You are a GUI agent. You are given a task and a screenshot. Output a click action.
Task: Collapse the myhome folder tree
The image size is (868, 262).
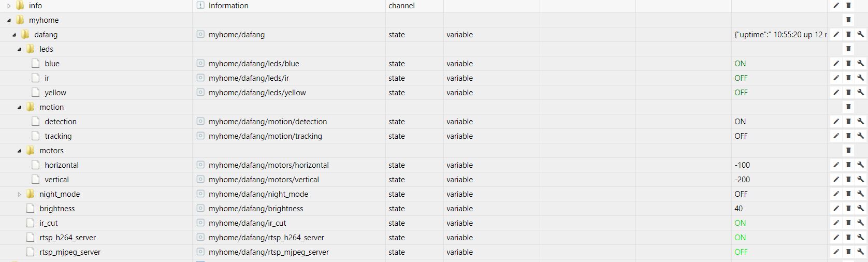pyautogui.click(x=9, y=20)
